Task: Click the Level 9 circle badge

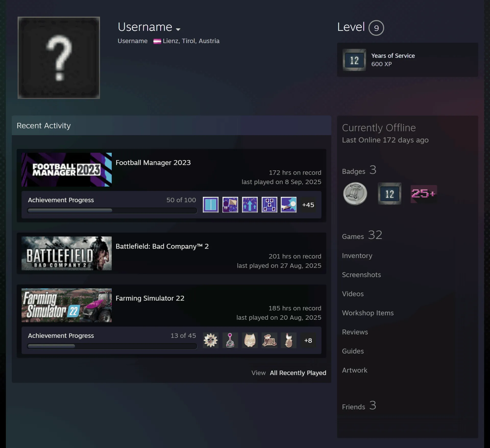Action: [x=376, y=28]
